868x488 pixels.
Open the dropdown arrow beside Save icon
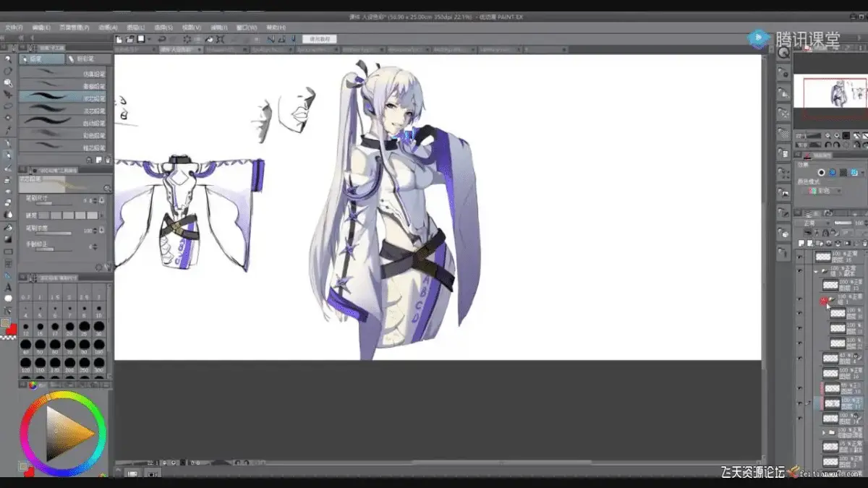tap(150, 38)
